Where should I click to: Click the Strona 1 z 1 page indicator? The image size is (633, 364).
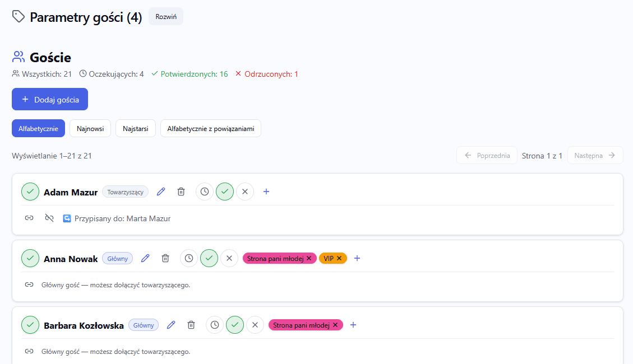(x=542, y=156)
